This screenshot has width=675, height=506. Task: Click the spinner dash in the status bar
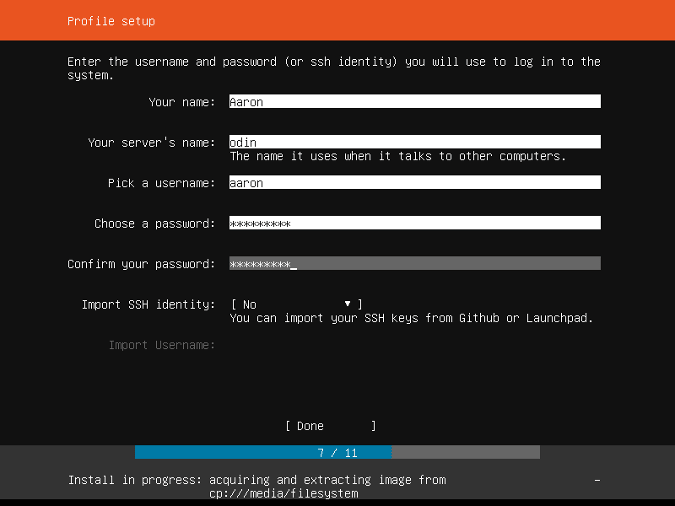pyautogui.click(x=597, y=481)
